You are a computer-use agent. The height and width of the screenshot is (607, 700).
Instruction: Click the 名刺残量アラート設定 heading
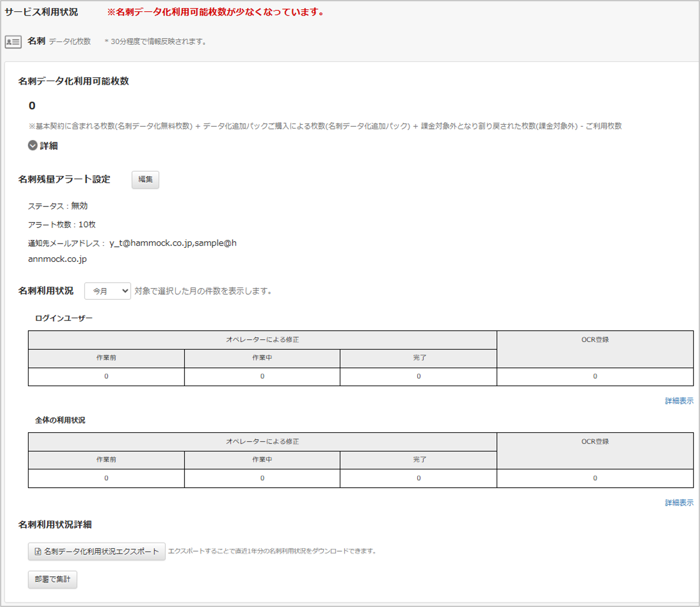[65, 180]
